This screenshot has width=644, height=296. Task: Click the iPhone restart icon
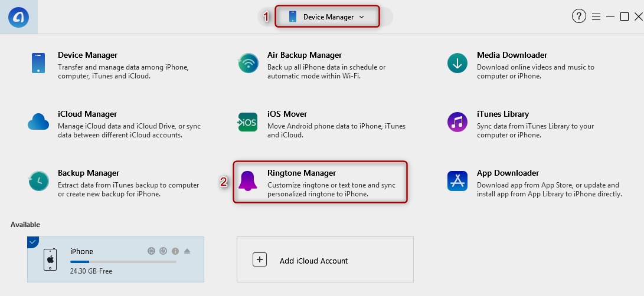[x=152, y=251]
